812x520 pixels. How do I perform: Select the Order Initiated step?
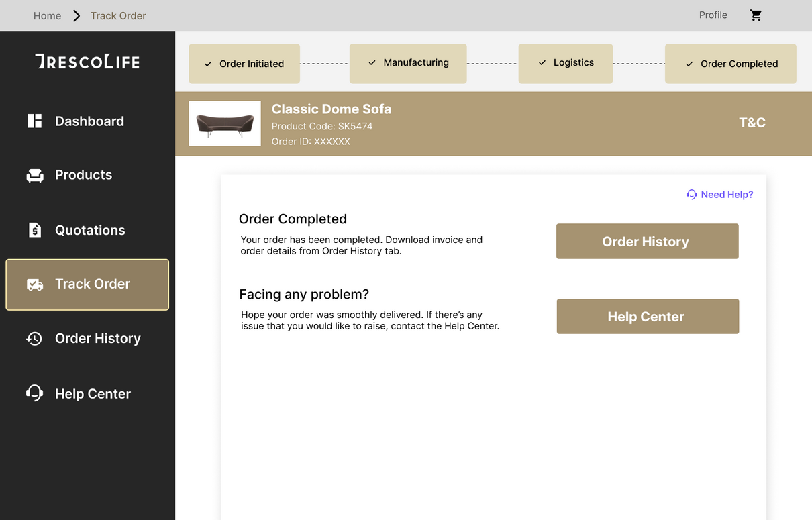click(244, 64)
